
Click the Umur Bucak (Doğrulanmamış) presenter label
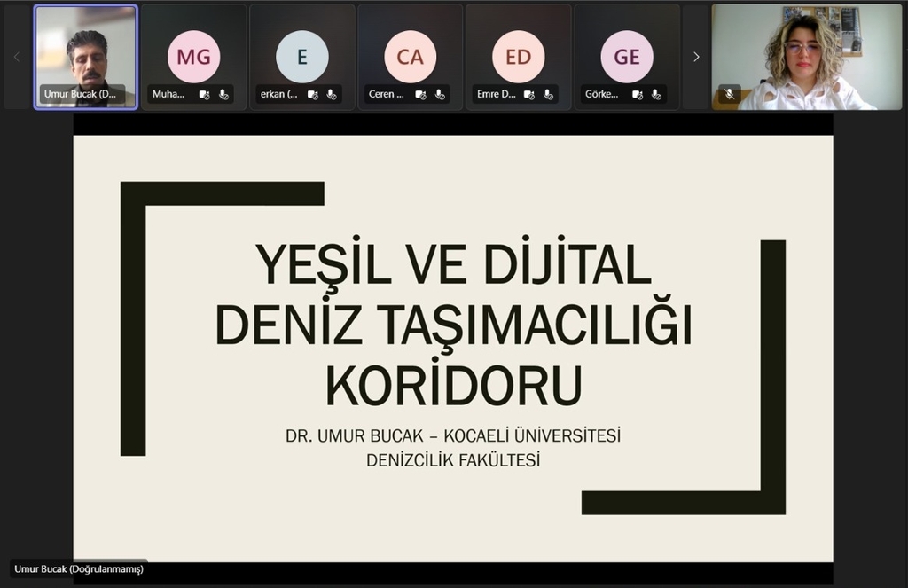[79, 568]
